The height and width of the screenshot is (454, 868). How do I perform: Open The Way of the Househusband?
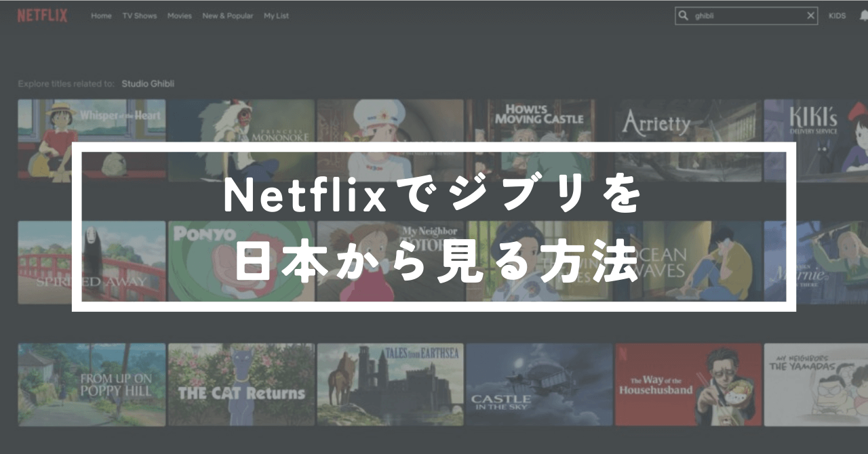(689, 384)
